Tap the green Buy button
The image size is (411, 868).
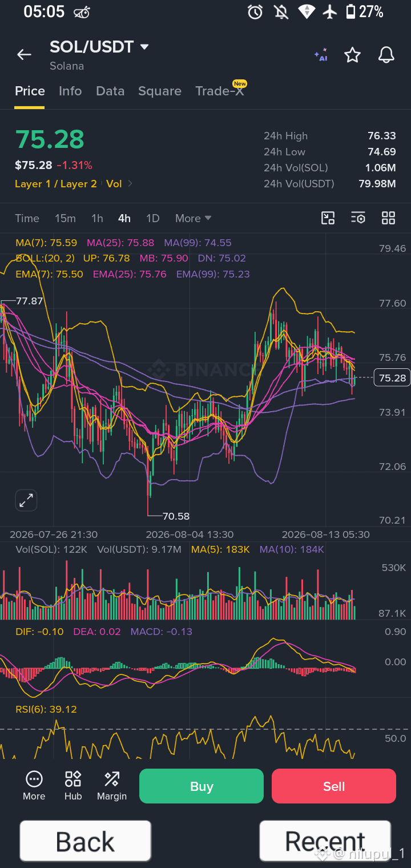202,786
